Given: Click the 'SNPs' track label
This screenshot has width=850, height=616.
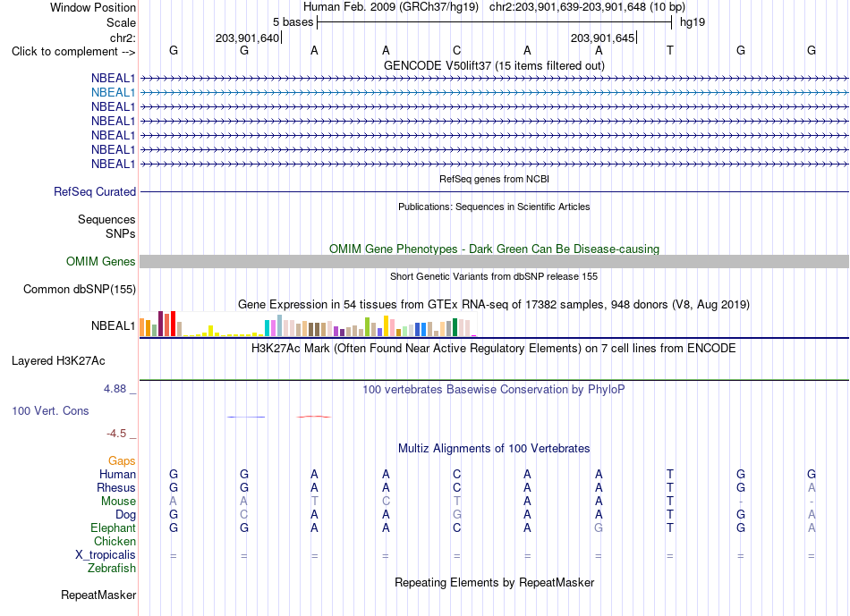Looking at the screenshot, I should pyautogui.click(x=121, y=234).
